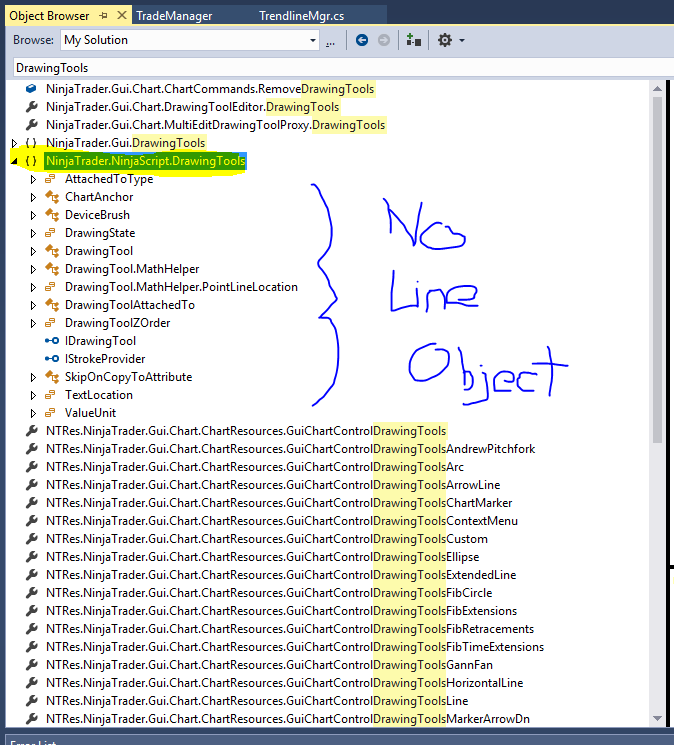
Task: Collapse NinjaTrader.NinjaScript.DrawingTools namespace
Action: coord(14,162)
